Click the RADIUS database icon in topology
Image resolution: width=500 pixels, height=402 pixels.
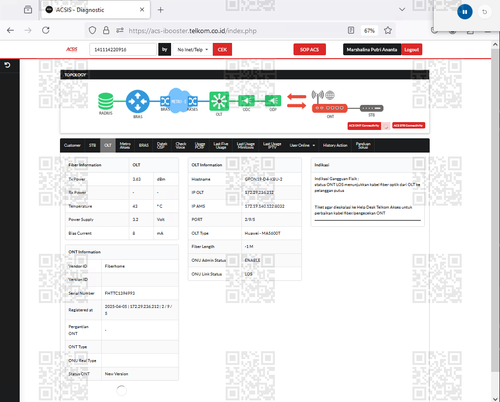pos(105,101)
